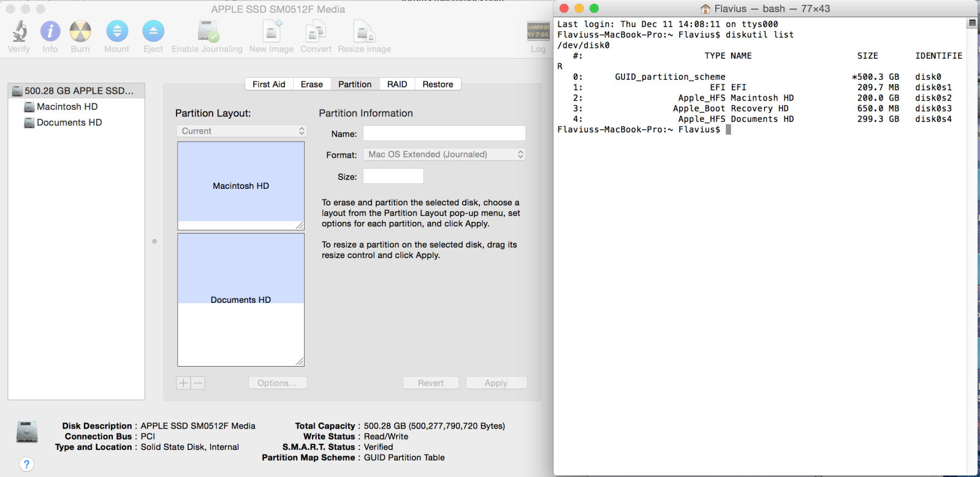The image size is (980, 477).
Task: Click the Enable Journaling icon
Action: pos(208,31)
